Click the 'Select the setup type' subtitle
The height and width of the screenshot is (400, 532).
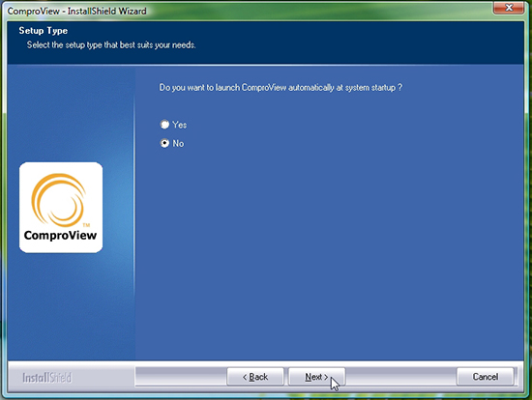coord(111,44)
